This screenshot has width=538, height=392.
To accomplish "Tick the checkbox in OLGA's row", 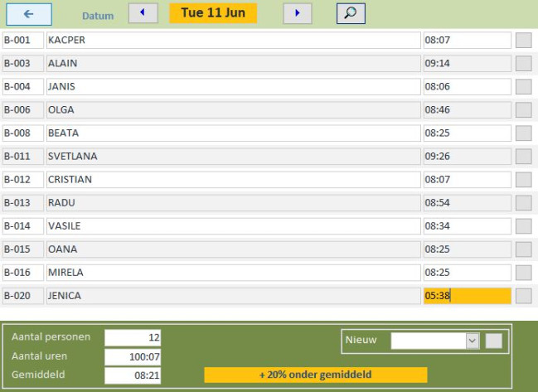I will tap(524, 109).
